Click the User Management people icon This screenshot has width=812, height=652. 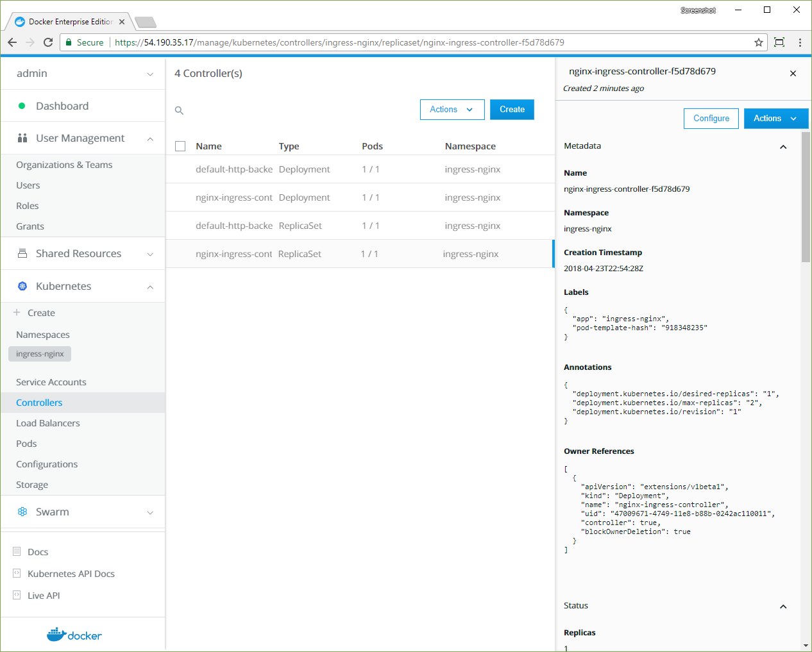(22, 138)
